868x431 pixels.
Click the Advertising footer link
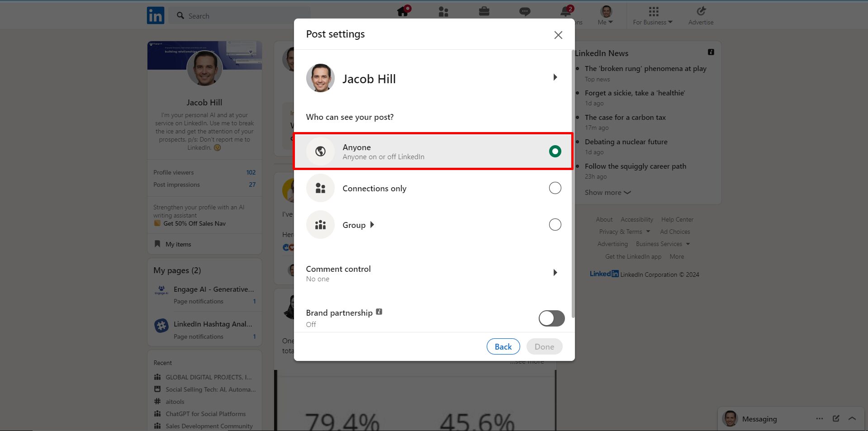pyautogui.click(x=612, y=244)
